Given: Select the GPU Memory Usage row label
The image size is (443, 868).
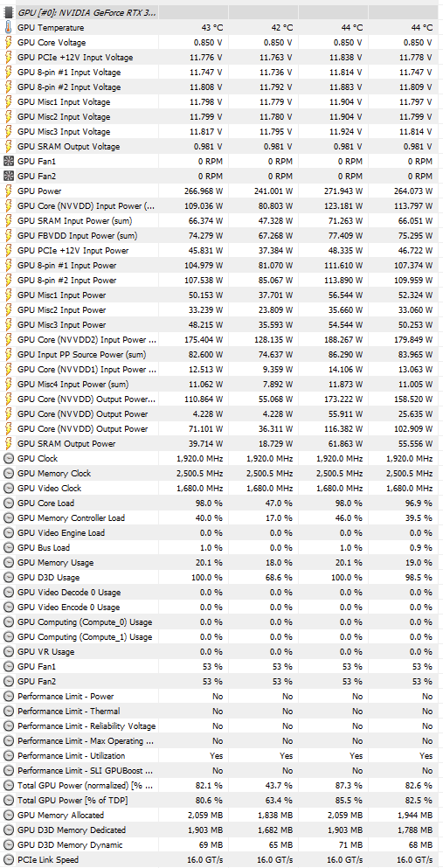Looking at the screenshot, I should point(55,563).
